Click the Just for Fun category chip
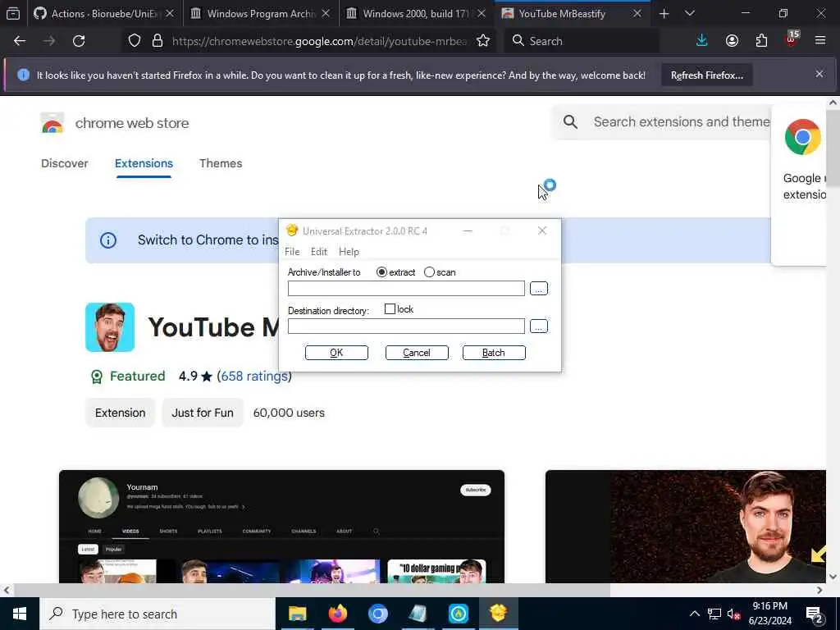The image size is (840, 630). pos(203,413)
